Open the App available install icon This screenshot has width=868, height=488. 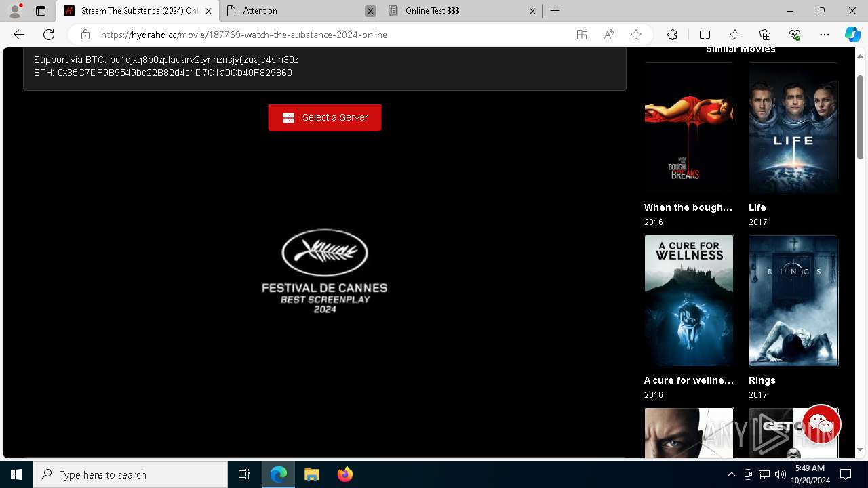click(582, 35)
